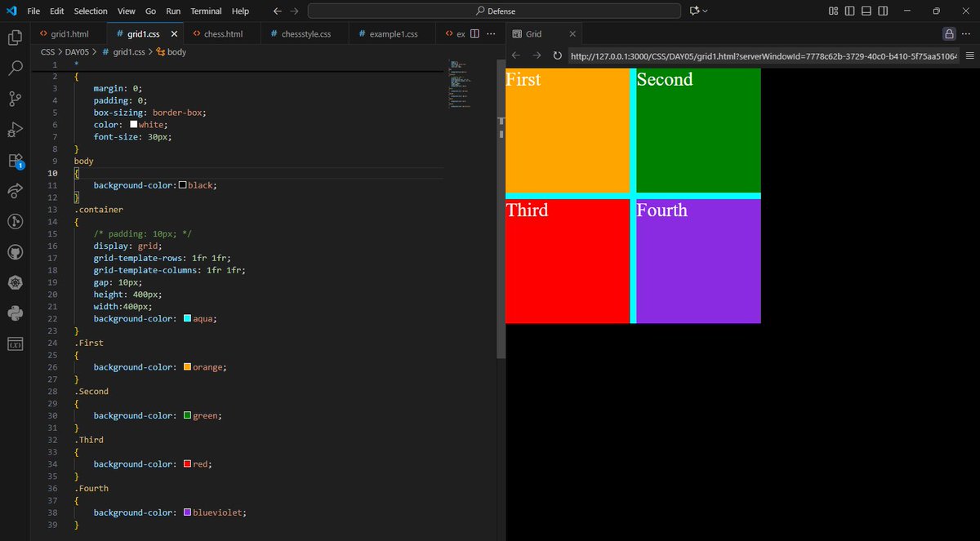Go back in the browser preview
Screen dimensions: 980x541
pos(515,55)
